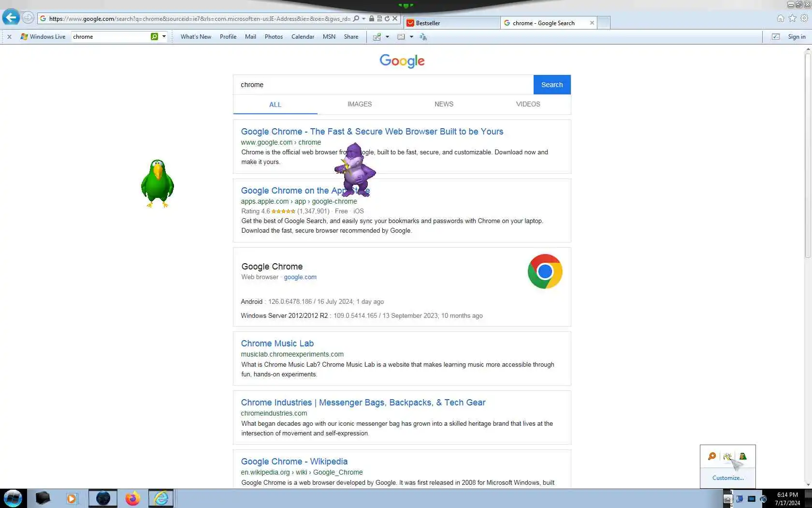Screen dimensions: 812x508
Task: Click What's New in Windows Live toolbar
Action: click(196, 37)
